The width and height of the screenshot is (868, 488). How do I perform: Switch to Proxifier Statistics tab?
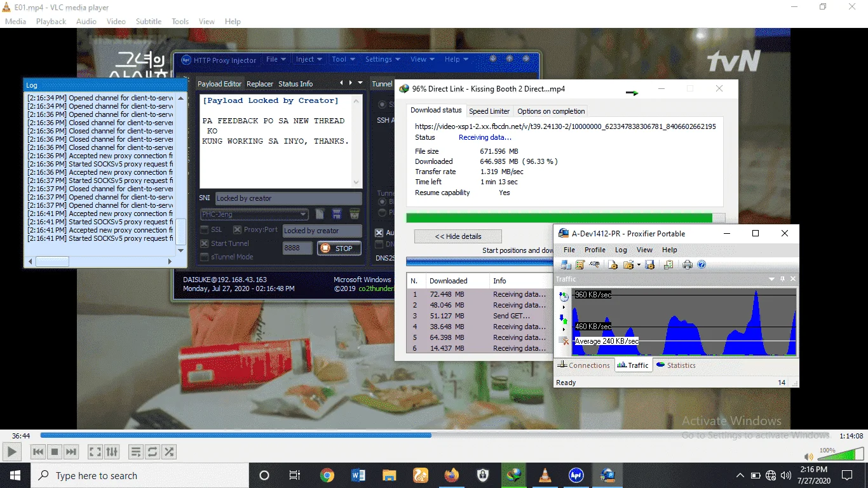tap(676, 365)
